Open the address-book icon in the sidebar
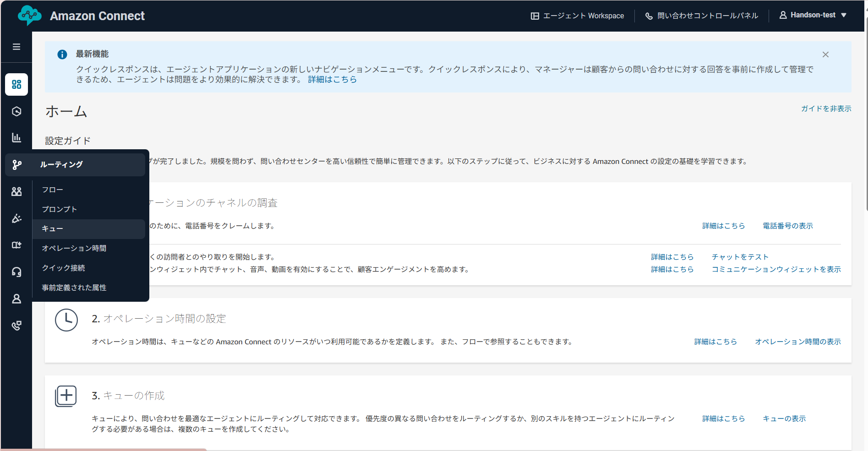Viewport: 868px width, 451px height. [16, 245]
